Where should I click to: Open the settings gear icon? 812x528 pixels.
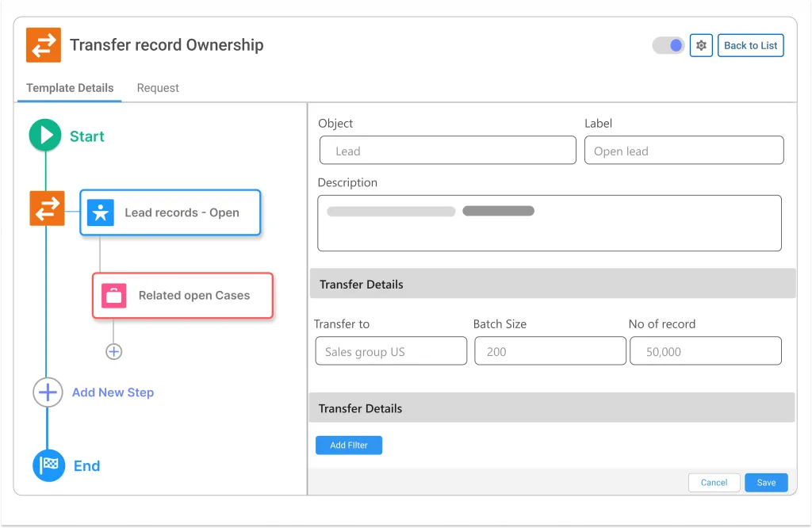pyautogui.click(x=701, y=45)
